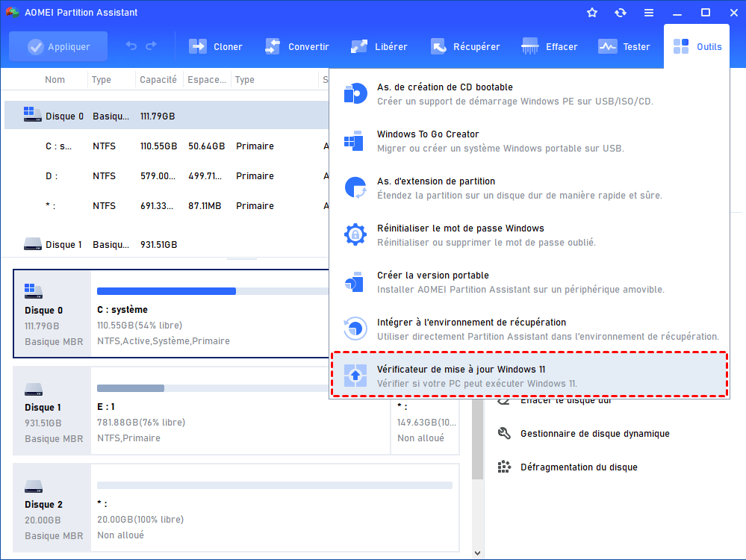Image resolution: width=746 pixels, height=560 pixels.
Task: Select the * : NTFS 691.33 partition row
Action: [167, 206]
